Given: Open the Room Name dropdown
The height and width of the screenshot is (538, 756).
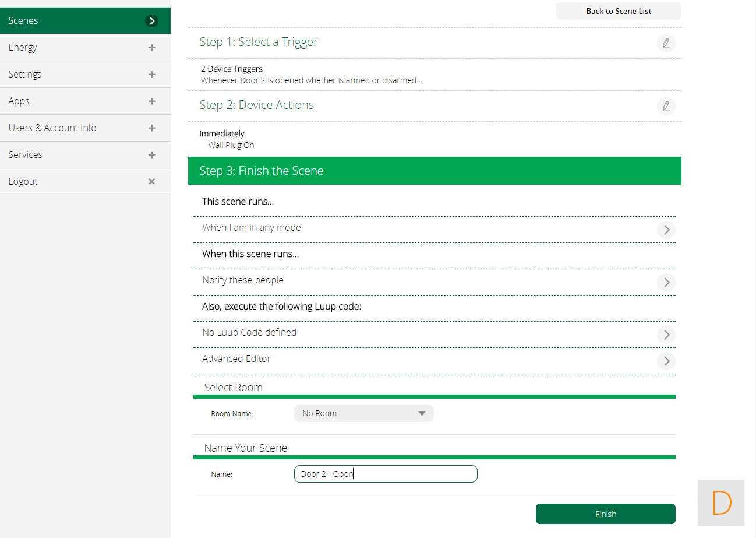Looking at the screenshot, I should coord(363,413).
